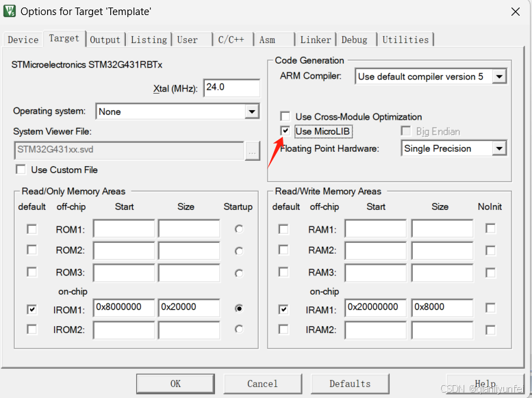Switch to the Device tab
Image resolution: width=532 pixels, height=398 pixels.
click(x=23, y=40)
